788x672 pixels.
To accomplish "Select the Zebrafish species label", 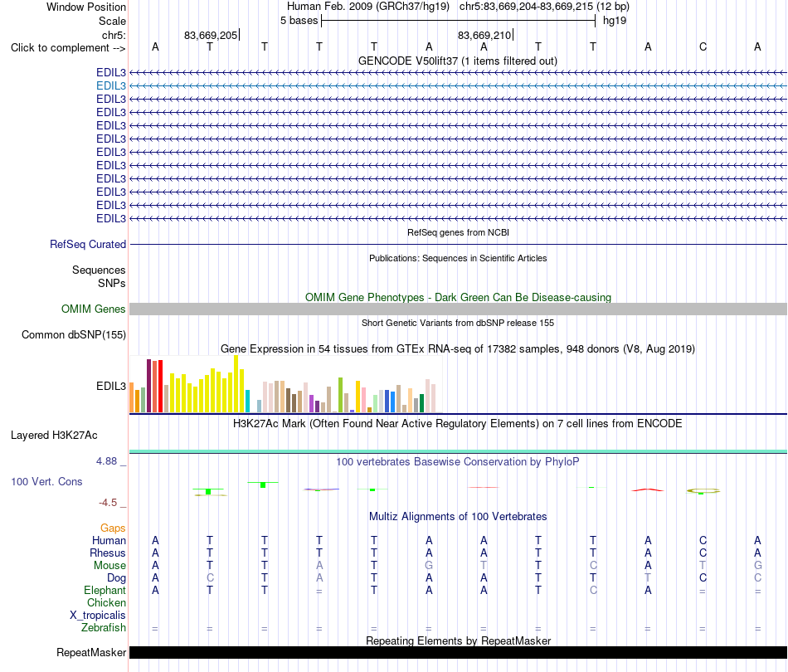I will coord(104,628).
